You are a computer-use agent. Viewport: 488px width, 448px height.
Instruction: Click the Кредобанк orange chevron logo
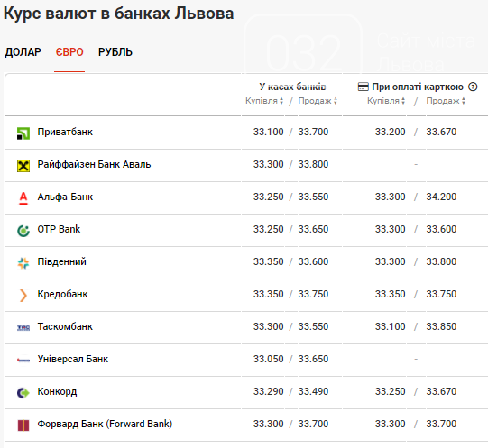tap(23, 296)
